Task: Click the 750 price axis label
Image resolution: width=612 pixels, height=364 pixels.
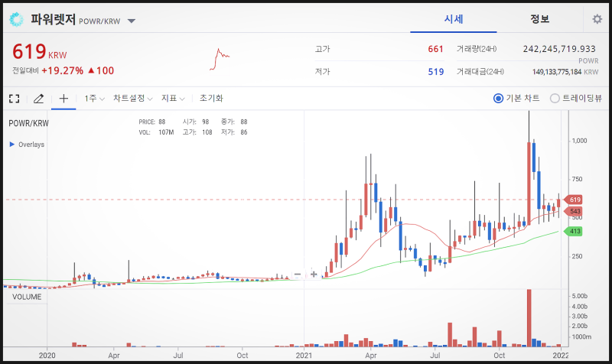Action: 577,179
